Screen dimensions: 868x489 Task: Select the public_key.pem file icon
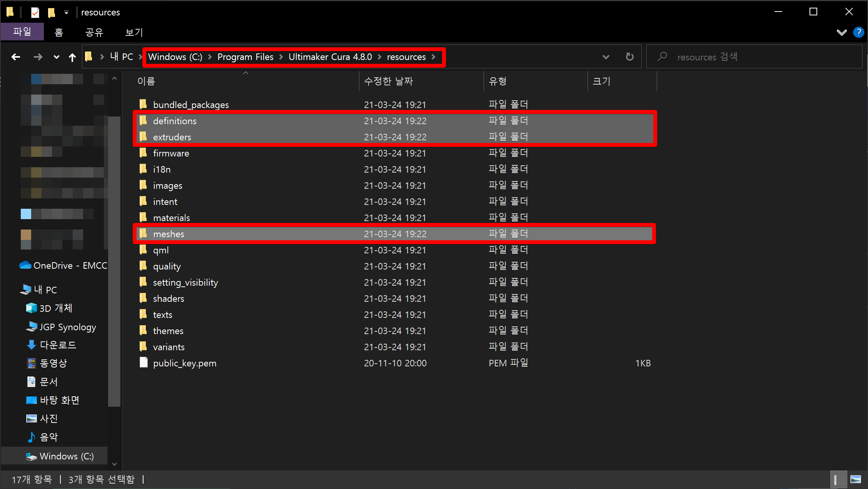click(x=144, y=363)
